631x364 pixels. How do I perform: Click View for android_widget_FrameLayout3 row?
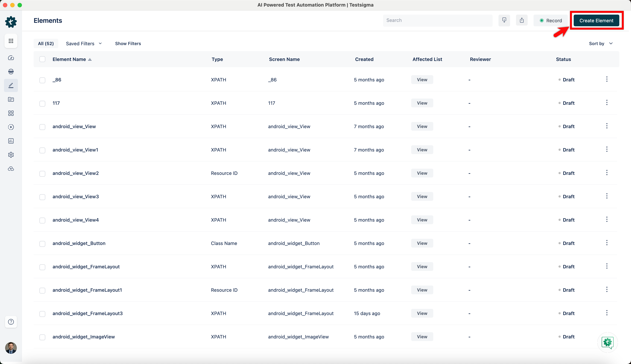tap(422, 313)
